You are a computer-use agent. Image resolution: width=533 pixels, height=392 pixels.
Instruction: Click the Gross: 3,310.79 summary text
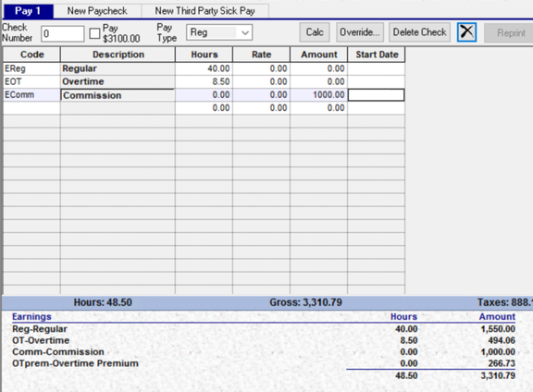(x=305, y=302)
